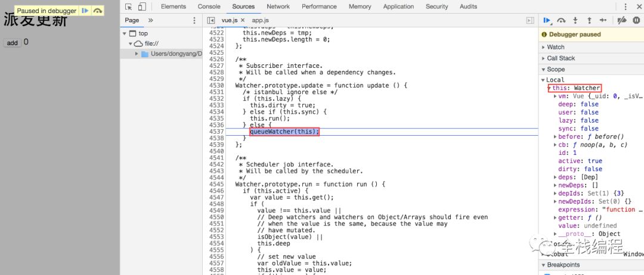Open the Network panel
The width and height of the screenshot is (644, 275).
click(278, 7)
